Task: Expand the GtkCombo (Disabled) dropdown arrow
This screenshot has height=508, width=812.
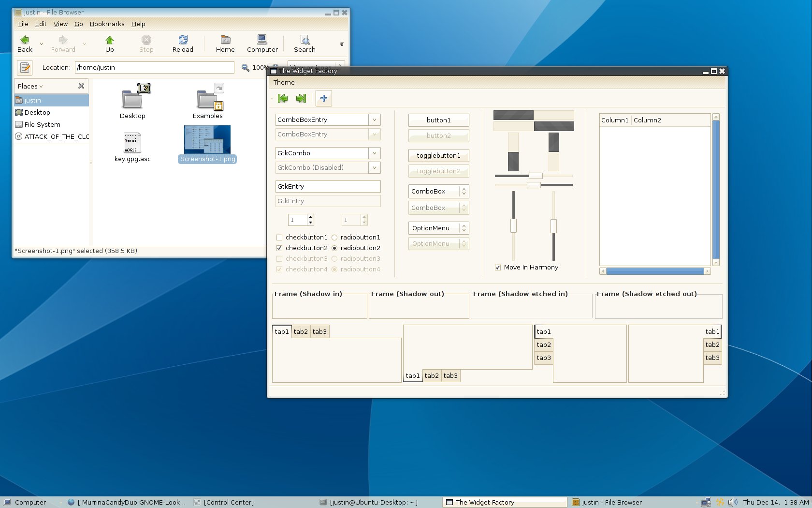Action: pyautogui.click(x=375, y=167)
